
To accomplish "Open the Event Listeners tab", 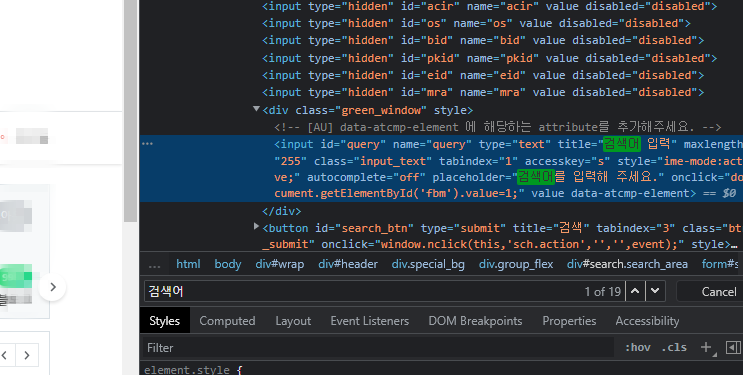I will [370, 321].
